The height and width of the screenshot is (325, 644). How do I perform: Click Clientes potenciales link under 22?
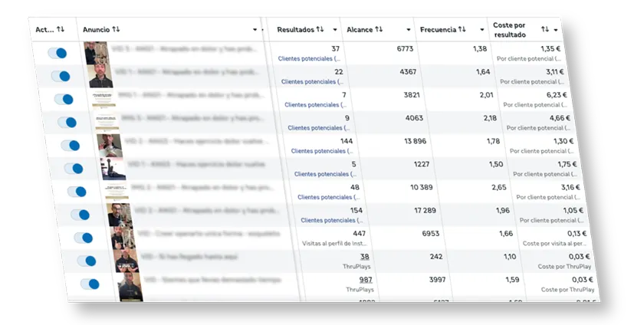pyautogui.click(x=312, y=82)
